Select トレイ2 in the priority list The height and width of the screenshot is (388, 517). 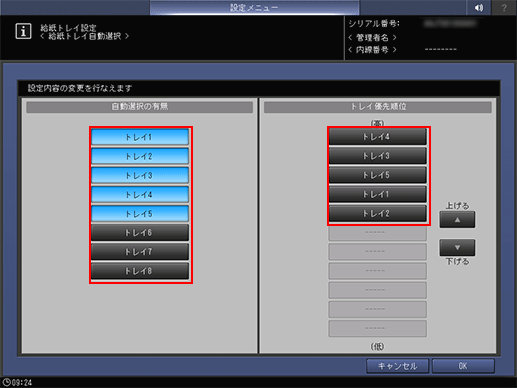[378, 213]
